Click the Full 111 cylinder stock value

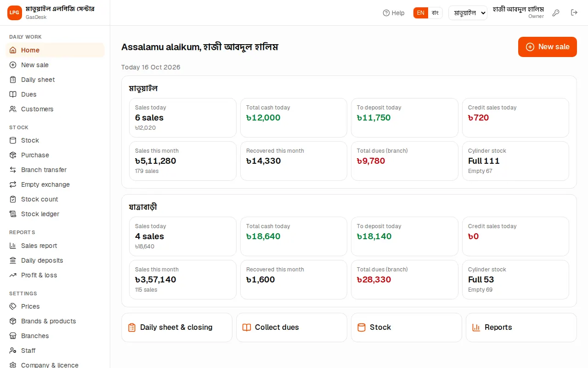pyautogui.click(x=484, y=161)
